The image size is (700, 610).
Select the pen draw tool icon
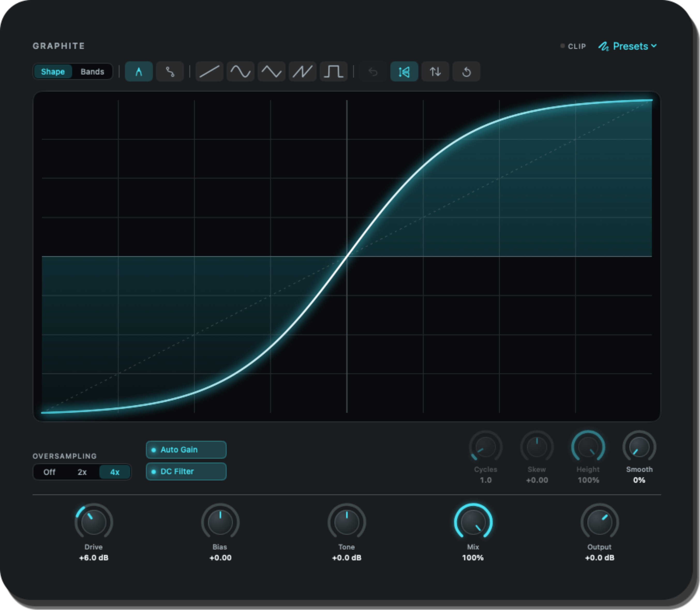tap(138, 72)
